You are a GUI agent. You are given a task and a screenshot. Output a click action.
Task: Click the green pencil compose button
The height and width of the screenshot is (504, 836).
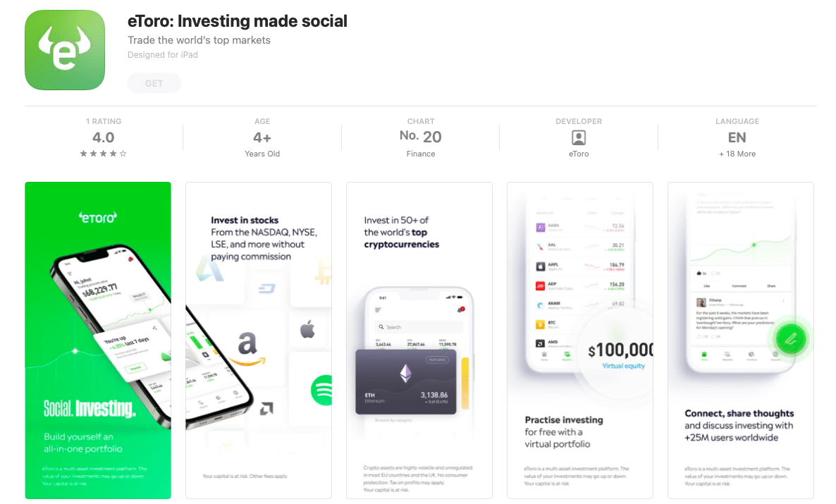click(x=791, y=338)
